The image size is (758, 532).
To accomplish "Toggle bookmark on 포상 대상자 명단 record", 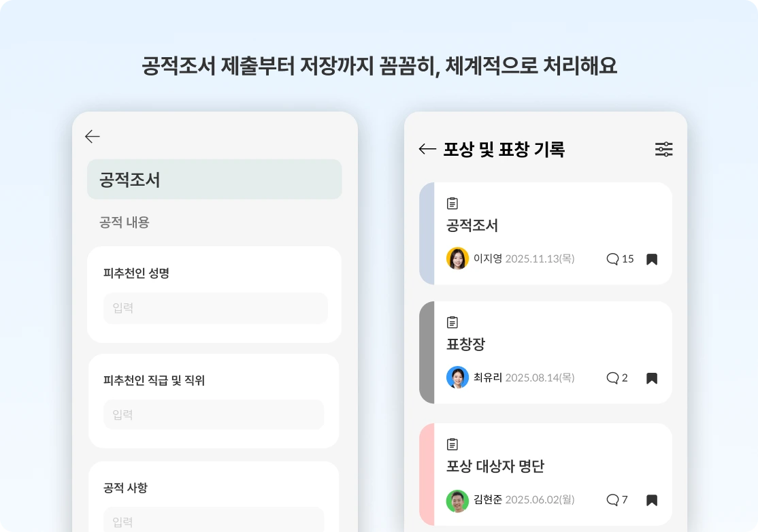I will tap(652, 500).
